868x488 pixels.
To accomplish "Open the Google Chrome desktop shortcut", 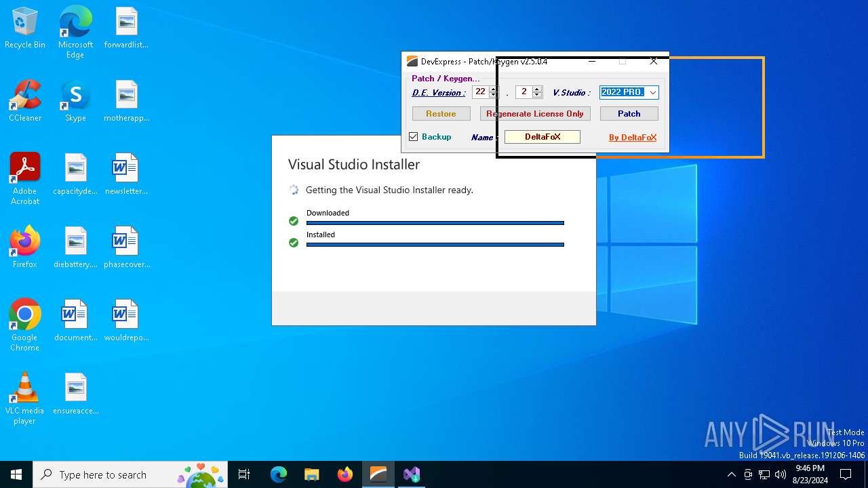I will (25, 325).
